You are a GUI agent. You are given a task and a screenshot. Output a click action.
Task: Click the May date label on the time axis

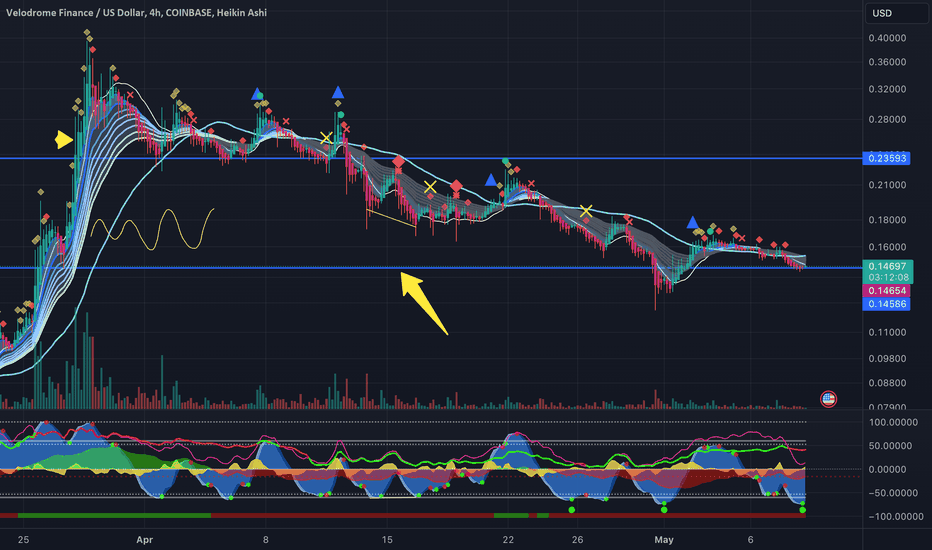click(664, 540)
